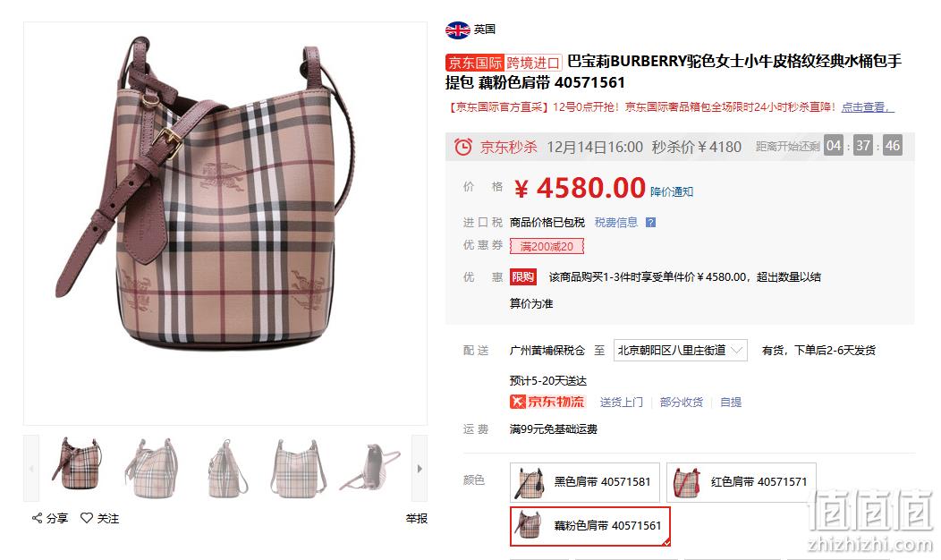
Task: Click 降价通知 price drop alert
Action: (x=672, y=192)
